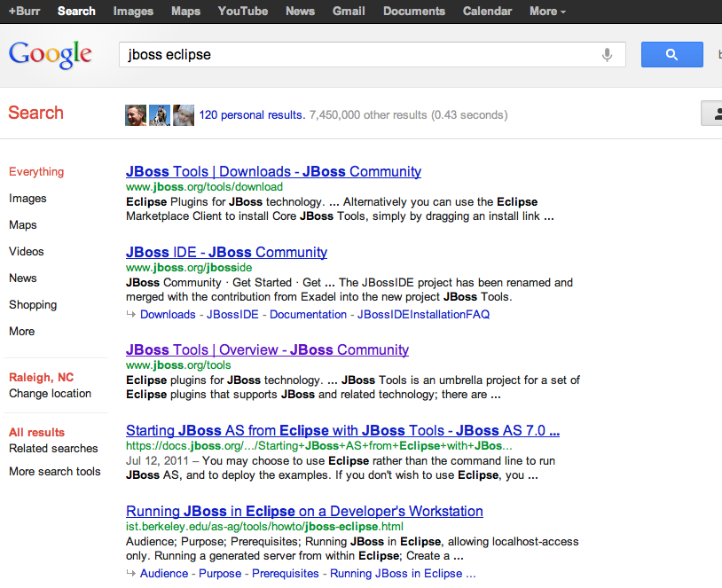722x588 pixels.
Task: Click the Purpose sitelink under Berkeley result
Action: 220,574
